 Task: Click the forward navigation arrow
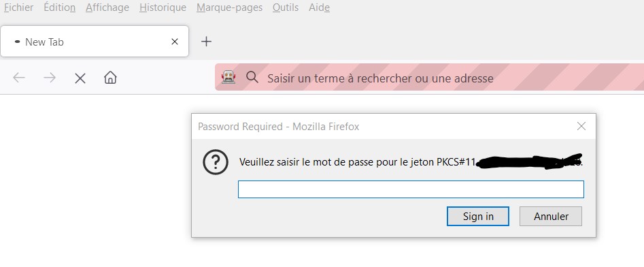pyautogui.click(x=50, y=78)
